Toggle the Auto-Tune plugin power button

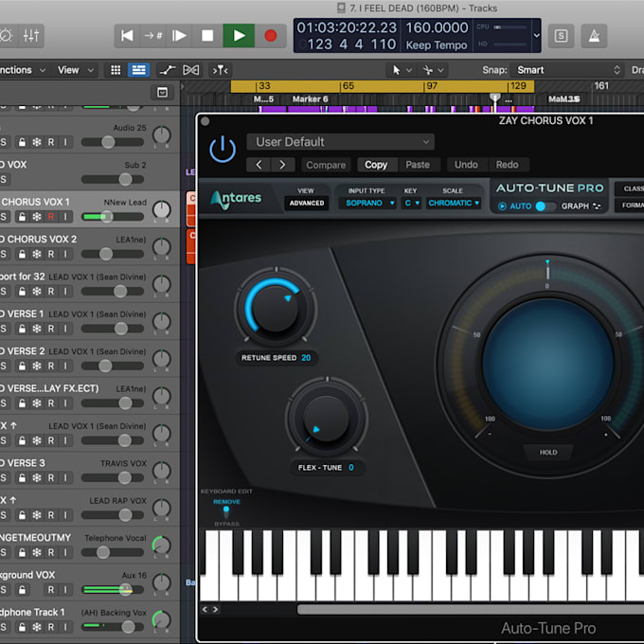223,149
